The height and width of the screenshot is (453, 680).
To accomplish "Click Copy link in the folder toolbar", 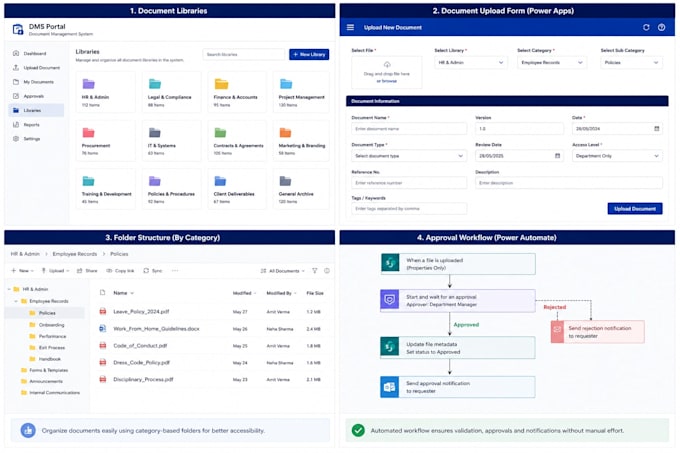I will point(120,270).
